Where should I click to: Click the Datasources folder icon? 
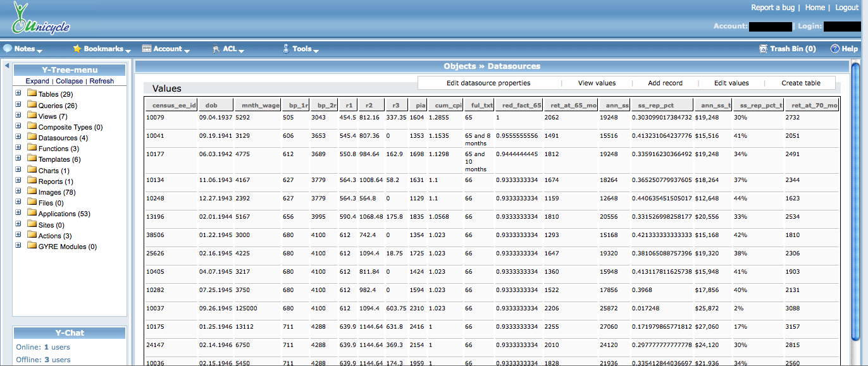coord(32,137)
